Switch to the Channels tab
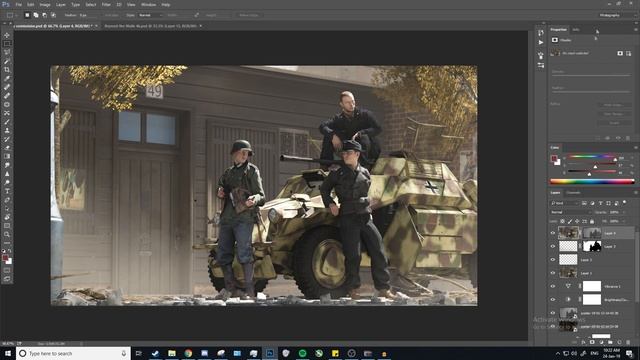 click(573, 193)
